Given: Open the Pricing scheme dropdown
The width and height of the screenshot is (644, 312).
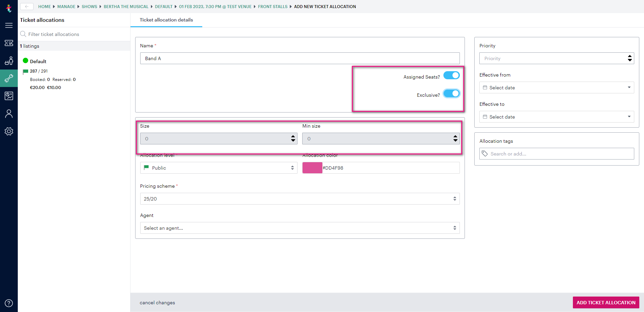Looking at the screenshot, I should click(x=300, y=198).
